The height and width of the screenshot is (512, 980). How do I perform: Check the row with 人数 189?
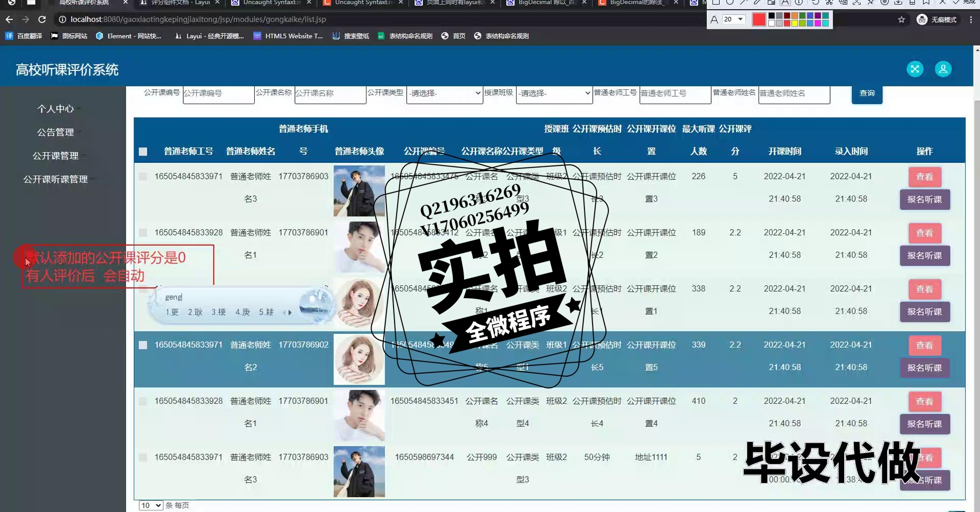pyautogui.click(x=143, y=233)
